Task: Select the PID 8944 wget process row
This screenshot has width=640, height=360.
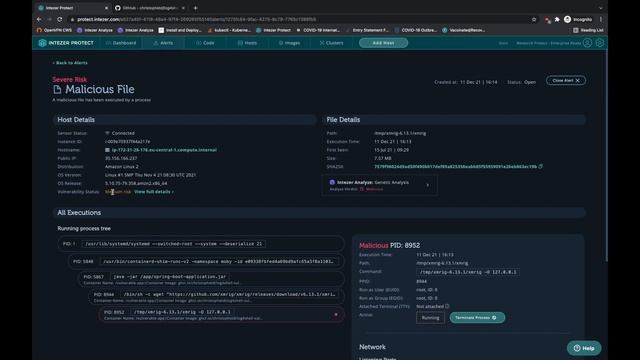Action: [216, 297]
